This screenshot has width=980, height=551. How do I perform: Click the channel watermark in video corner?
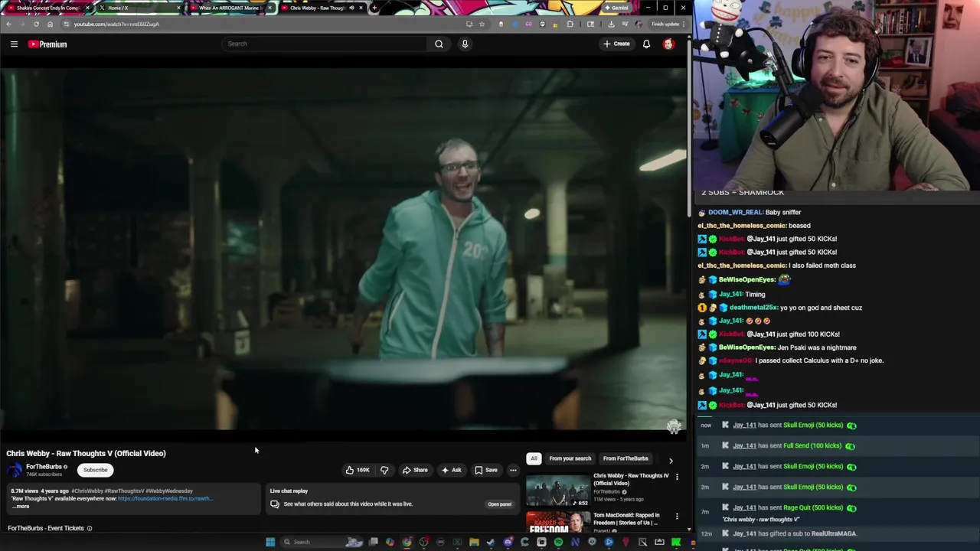click(674, 427)
